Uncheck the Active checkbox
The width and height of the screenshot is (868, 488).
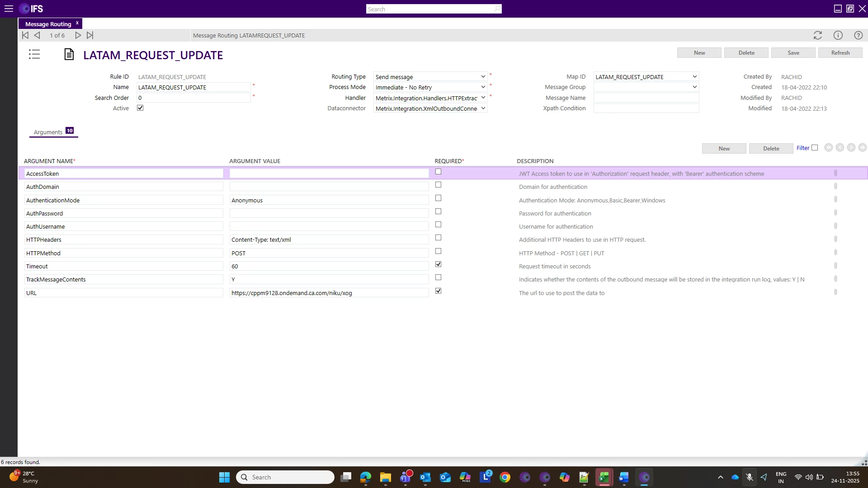[140, 108]
